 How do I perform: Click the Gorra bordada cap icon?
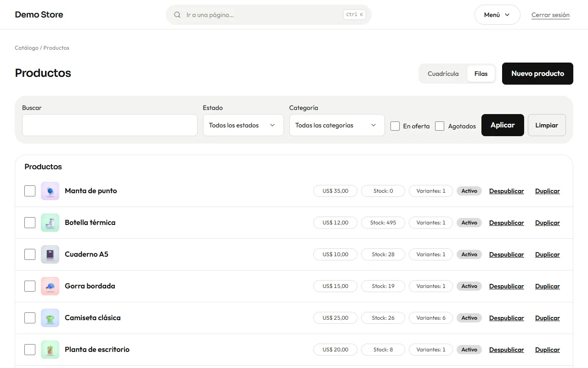coord(50,286)
